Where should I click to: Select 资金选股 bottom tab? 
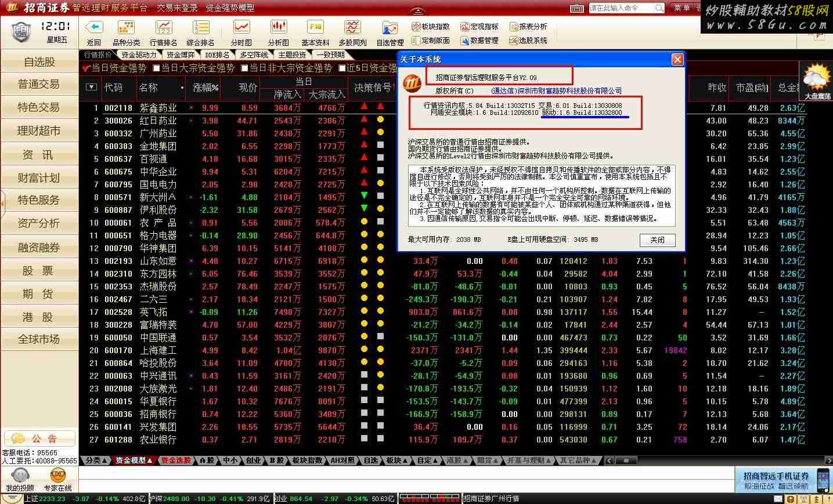(176, 460)
